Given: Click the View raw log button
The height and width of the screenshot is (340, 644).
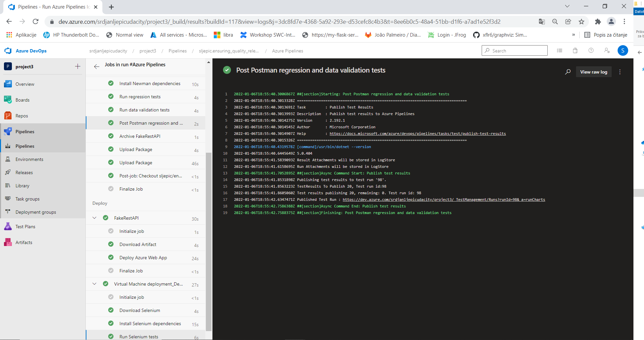Looking at the screenshot, I should pos(594,72).
